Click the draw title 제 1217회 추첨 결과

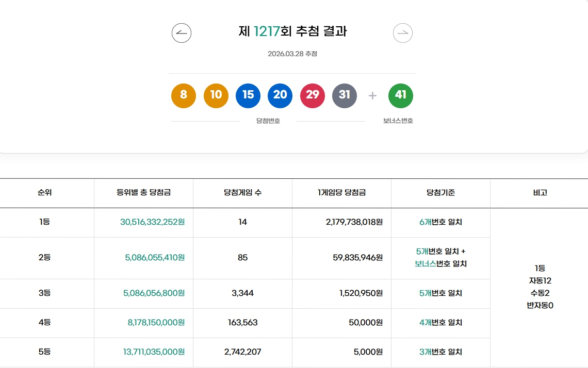pos(292,31)
